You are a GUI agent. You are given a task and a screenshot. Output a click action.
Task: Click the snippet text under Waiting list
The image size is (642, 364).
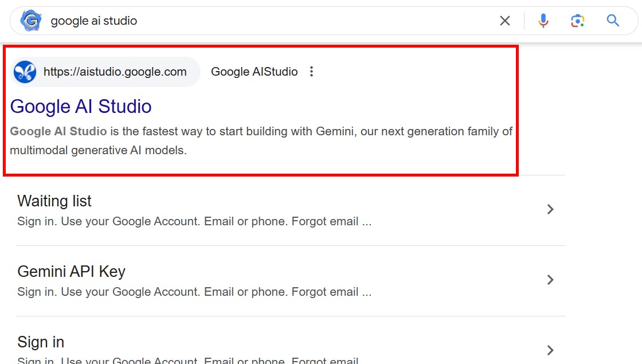pos(194,222)
